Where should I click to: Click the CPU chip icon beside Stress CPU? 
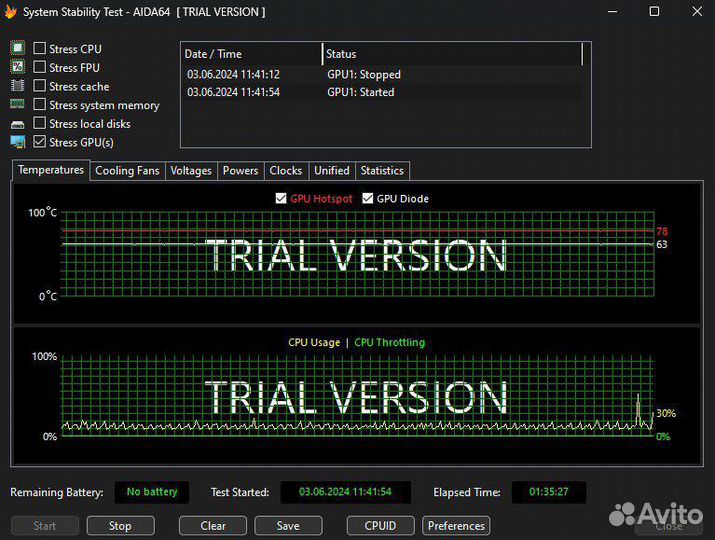pos(17,48)
